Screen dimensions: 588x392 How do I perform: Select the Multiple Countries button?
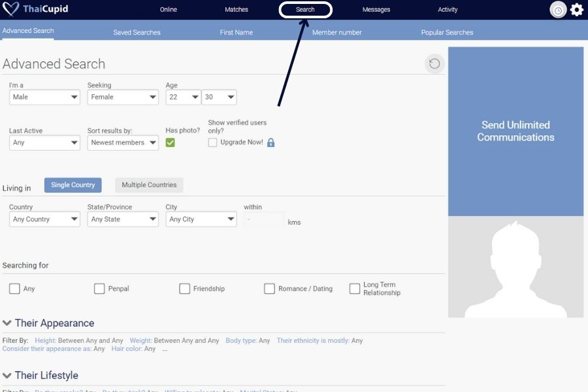click(149, 185)
